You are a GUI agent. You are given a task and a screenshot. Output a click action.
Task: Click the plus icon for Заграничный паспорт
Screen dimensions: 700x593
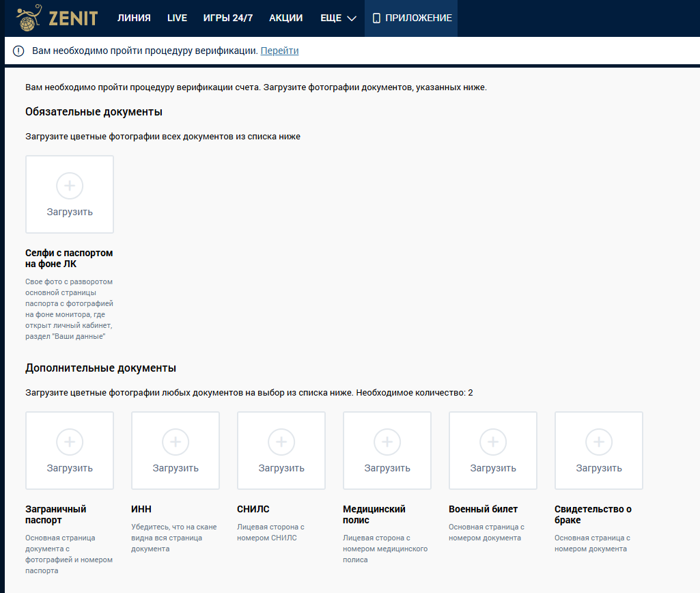(x=70, y=442)
